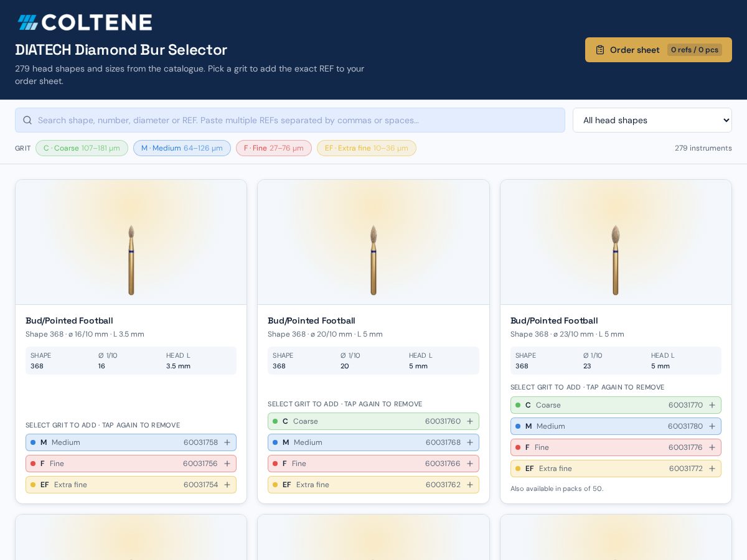Click text 'Shape 368 · ø 16/10 mm · L 3.5 mm'
Screen dimensions: 747x560
tap(85, 334)
